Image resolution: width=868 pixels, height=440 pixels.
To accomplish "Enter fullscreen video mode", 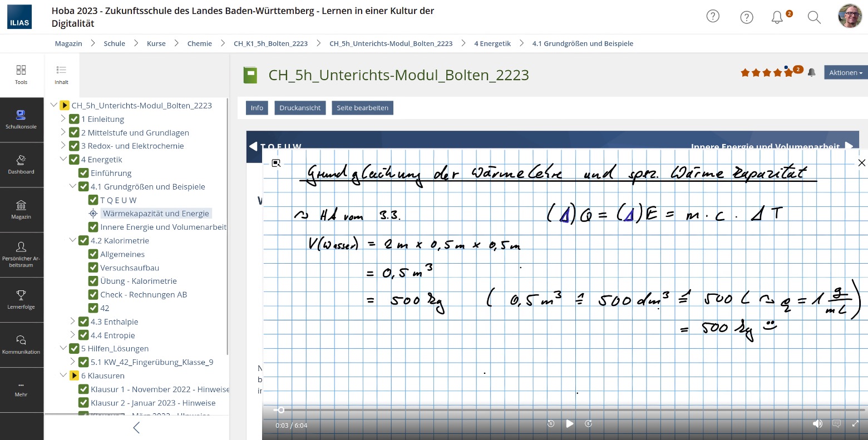I will pos(855,424).
